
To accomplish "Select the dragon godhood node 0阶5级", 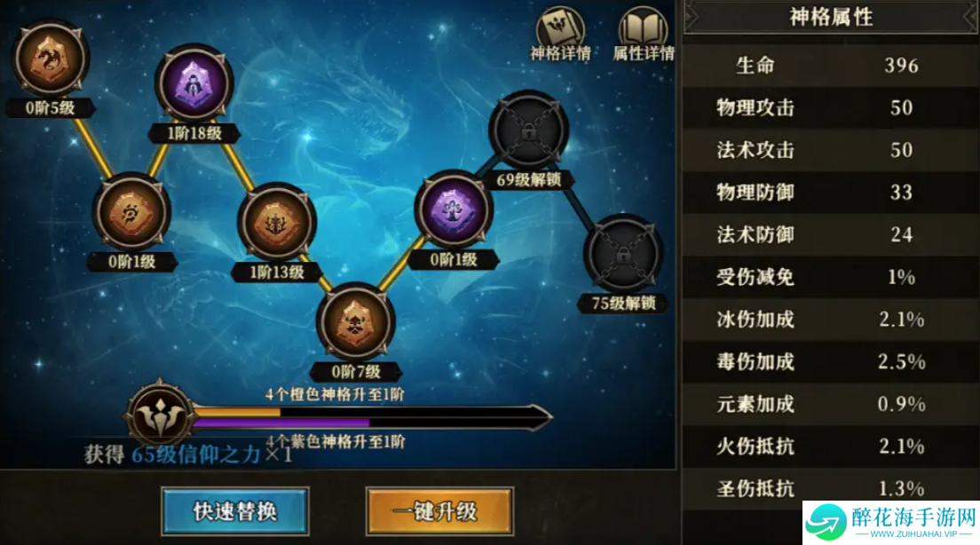I will [x=50, y=59].
